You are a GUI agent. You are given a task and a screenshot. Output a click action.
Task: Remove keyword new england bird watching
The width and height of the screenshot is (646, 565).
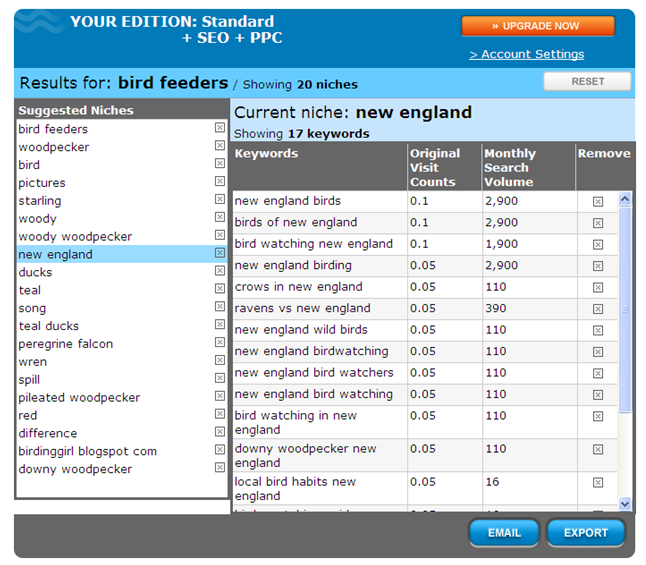click(x=598, y=395)
